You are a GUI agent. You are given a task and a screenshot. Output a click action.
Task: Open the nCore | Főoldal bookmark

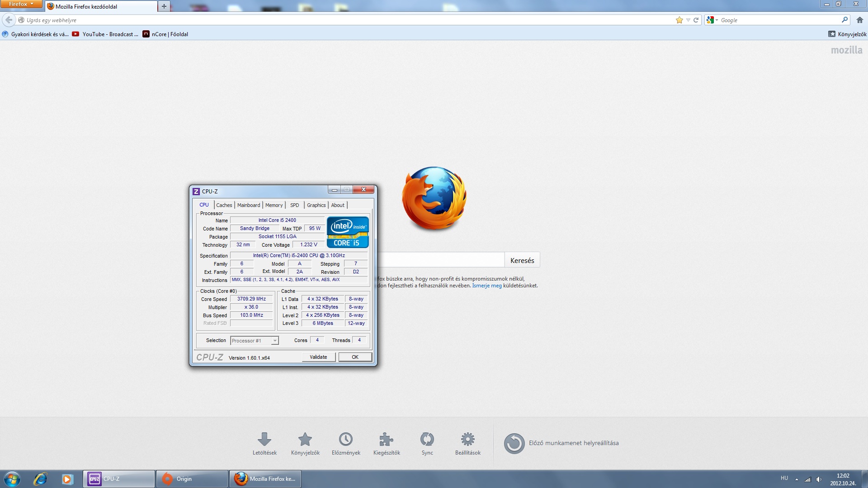[x=165, y=34]
